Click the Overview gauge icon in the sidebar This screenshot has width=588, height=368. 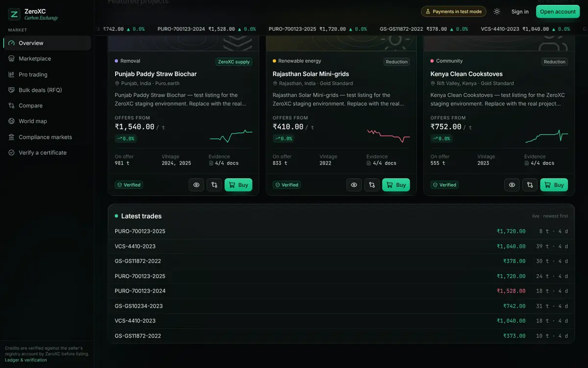(11, 43)
